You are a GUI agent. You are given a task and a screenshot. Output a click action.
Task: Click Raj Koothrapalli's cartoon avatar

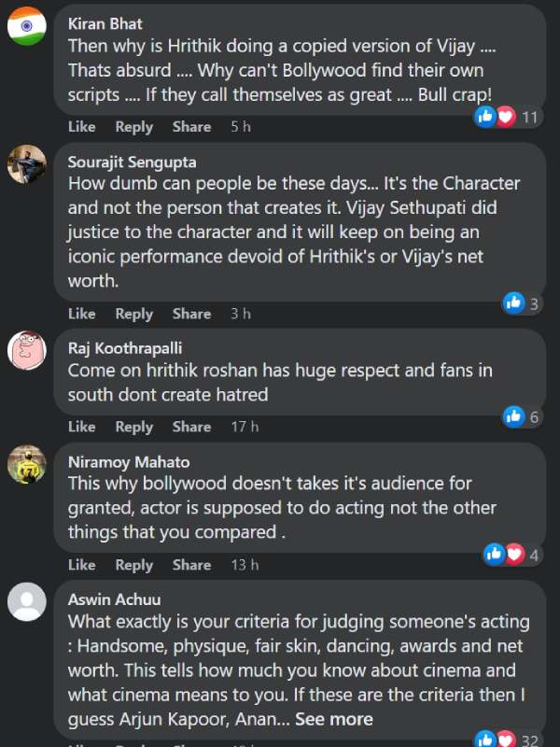(x=27, y=350)
